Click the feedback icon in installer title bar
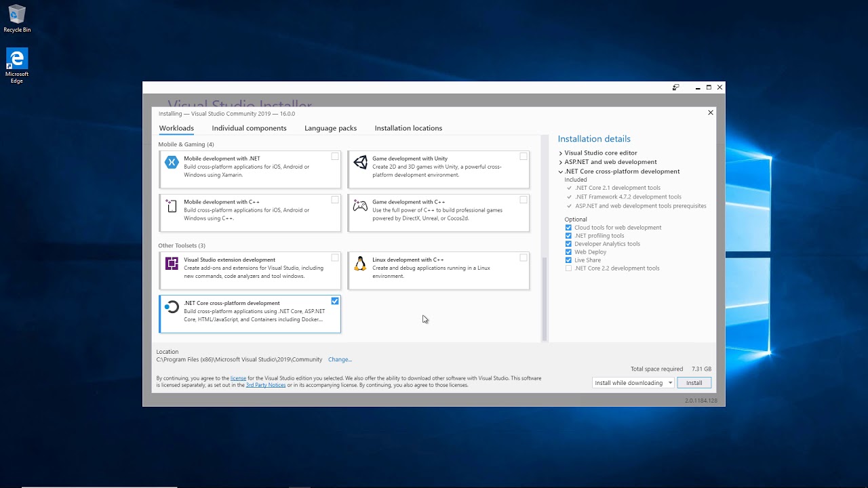Screen dimensions: 868x488 [675, 87]
